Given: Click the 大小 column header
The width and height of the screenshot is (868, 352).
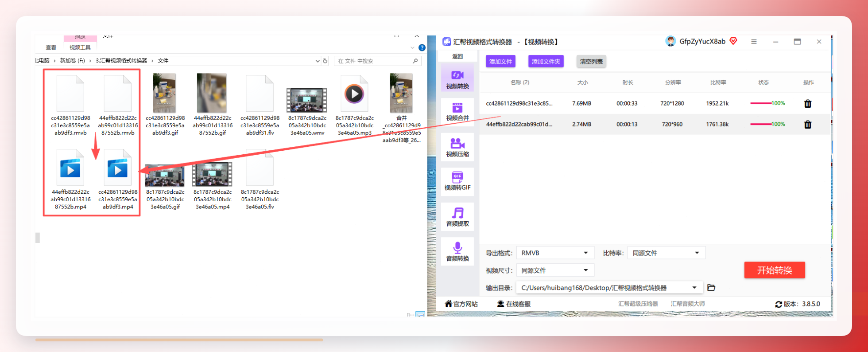Looking at the screenshot, I should tap(583, 82).
